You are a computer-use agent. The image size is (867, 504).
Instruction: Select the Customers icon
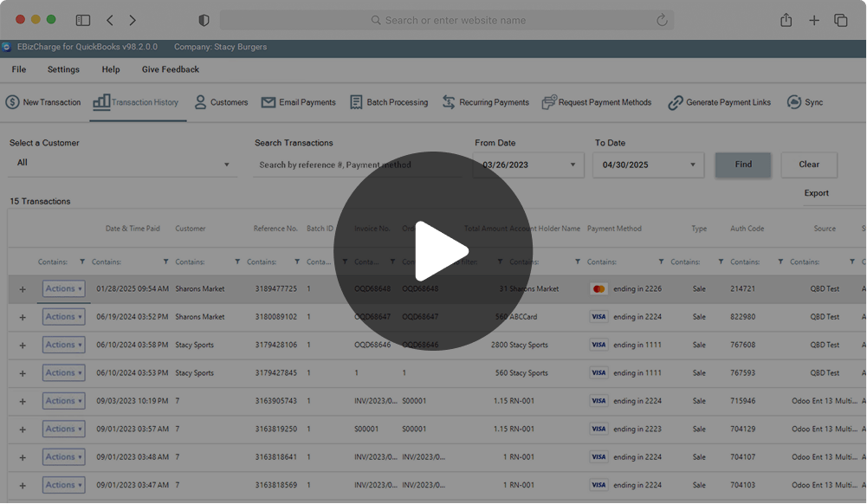click(201, 102)
